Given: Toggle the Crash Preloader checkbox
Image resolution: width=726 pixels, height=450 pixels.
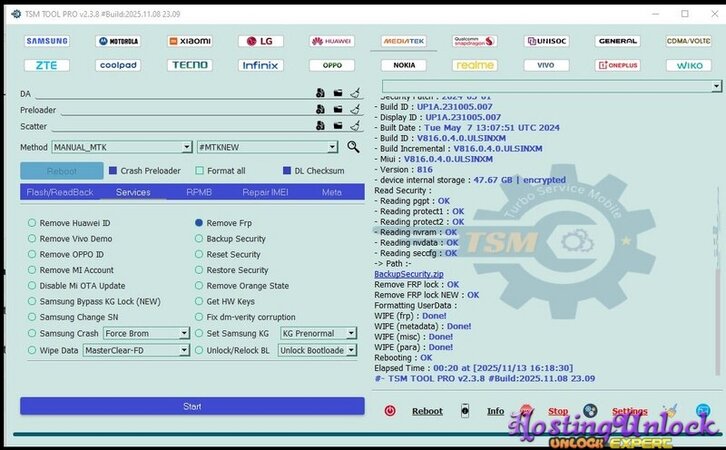Looking at the screenshot, I should point(113,171).
